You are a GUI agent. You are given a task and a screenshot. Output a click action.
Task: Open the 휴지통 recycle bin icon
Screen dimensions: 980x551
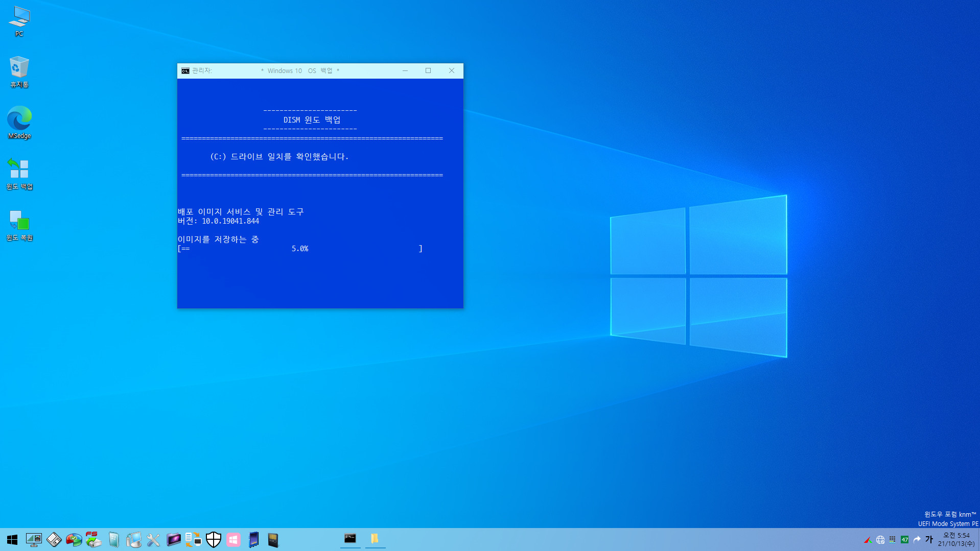pyautogui.click(x=19, y=72)
